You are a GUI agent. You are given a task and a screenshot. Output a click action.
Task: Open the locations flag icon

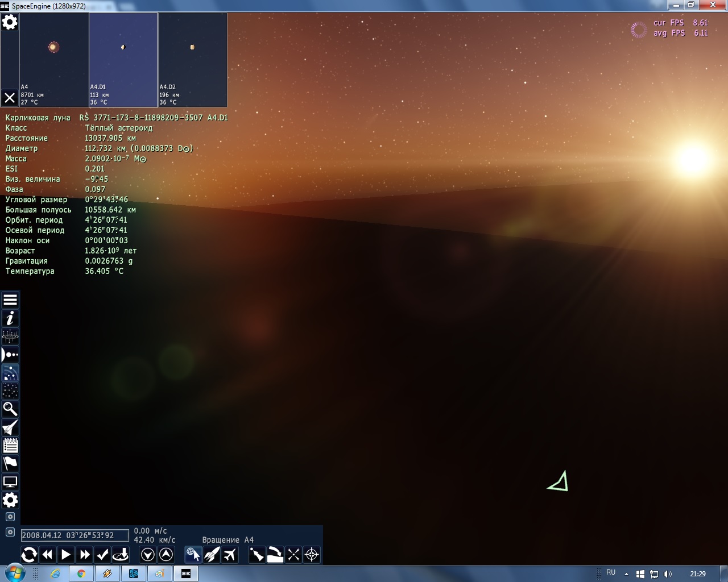(10, 464)
